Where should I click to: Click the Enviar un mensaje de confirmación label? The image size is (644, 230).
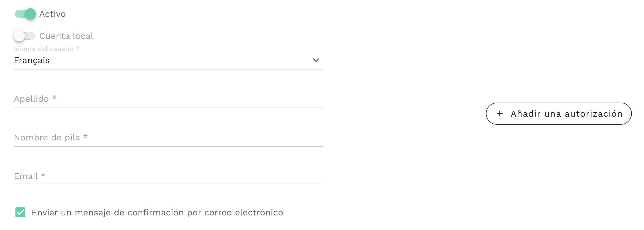point(157,213)
